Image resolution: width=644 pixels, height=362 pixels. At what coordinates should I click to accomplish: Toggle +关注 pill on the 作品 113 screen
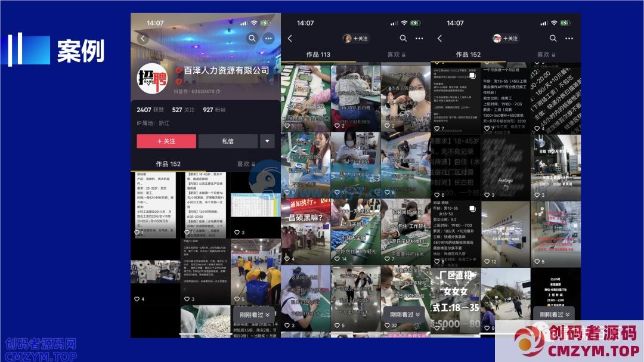tap(355, 38)
